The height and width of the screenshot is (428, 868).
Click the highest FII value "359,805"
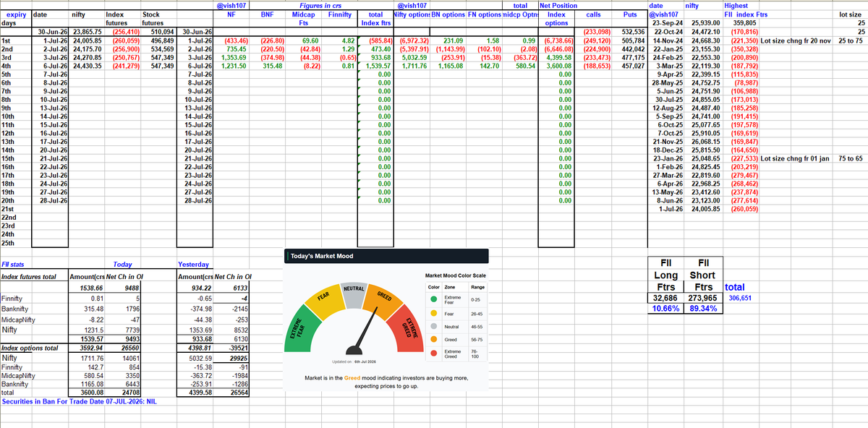click(x=744, y=23)
